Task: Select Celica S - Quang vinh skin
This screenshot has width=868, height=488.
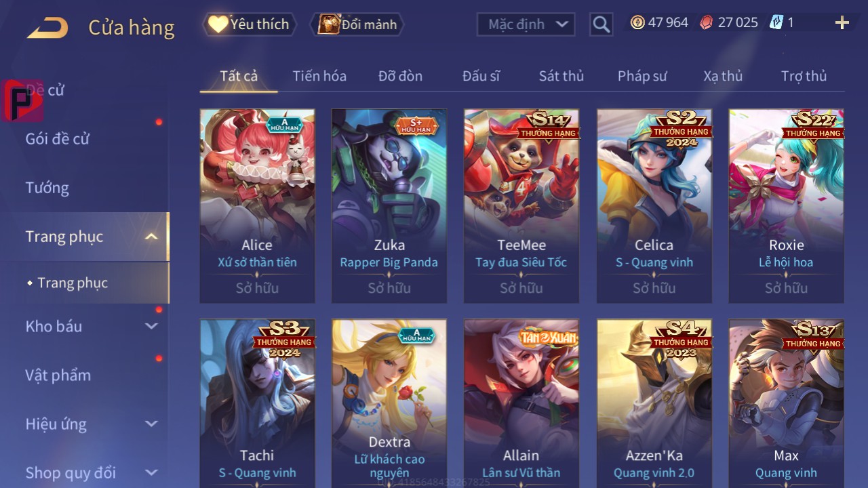Action: coord(654,205)
